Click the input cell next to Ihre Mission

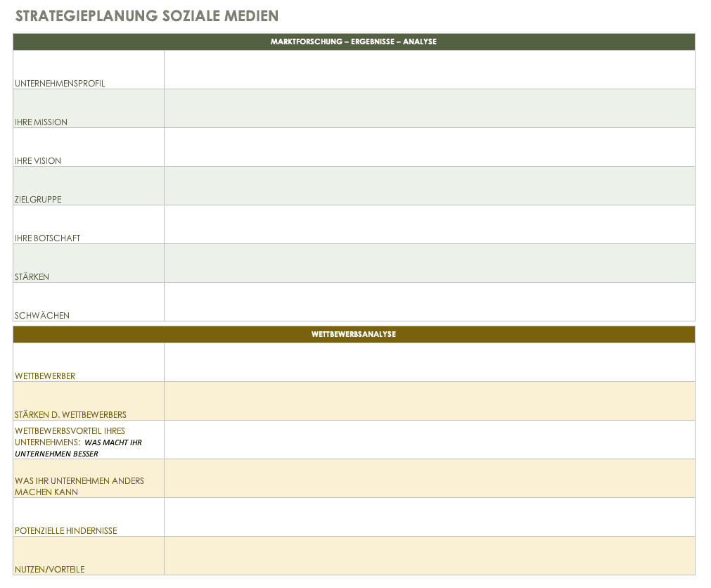point(429,108)
